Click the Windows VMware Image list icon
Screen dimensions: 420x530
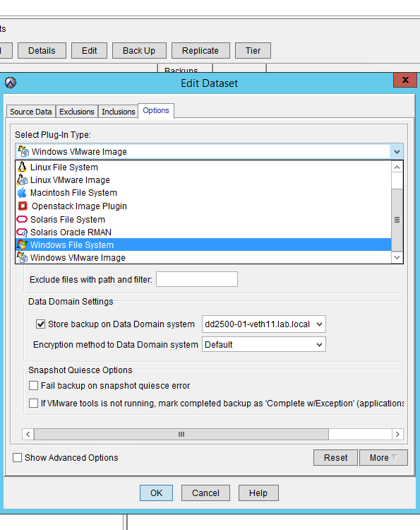(x=23, y=257)
